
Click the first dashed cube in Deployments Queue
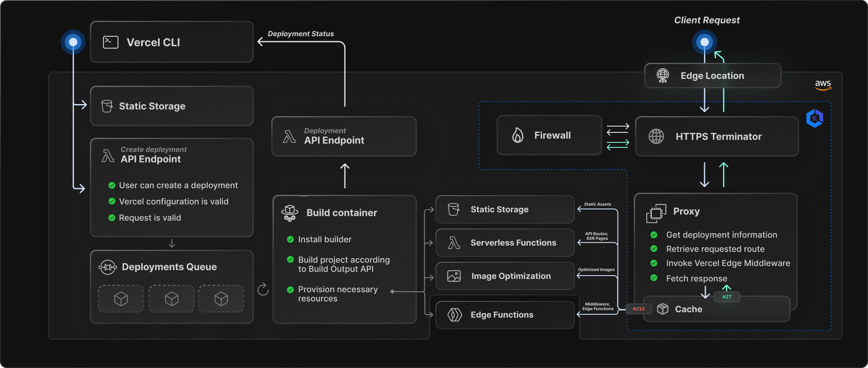pos(121,298)
